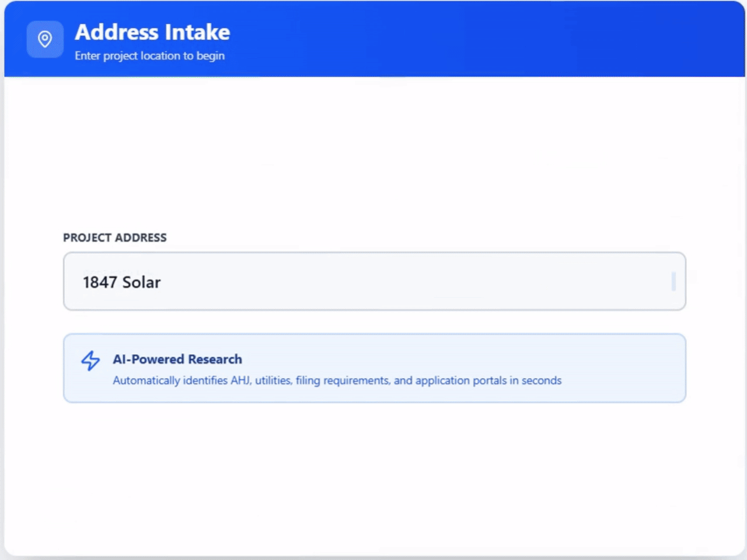This screenshot has width=747, height=560.
Task: Click the word "utilities" in description
Action: coord(273,380)
